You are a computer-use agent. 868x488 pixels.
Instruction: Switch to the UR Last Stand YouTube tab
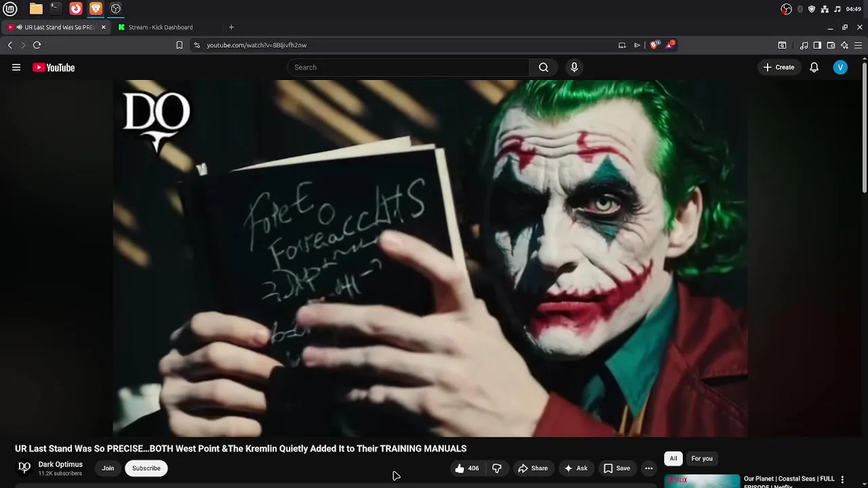[x=54, y=27]
